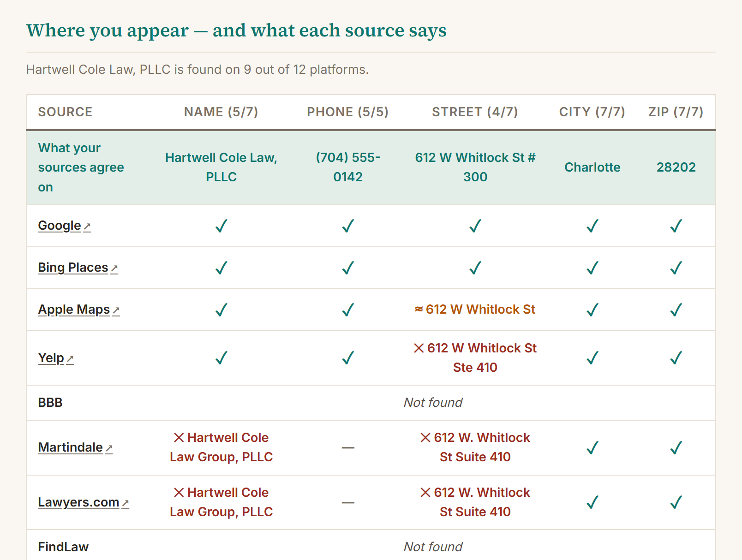
Task: Click the found on 9 of 12 platforms summary
Action: point(197,70)
